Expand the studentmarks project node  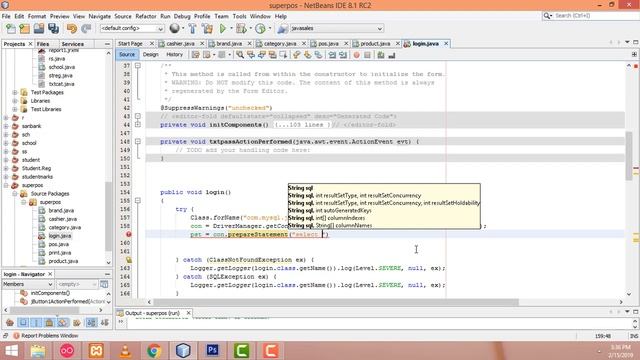pyautogui.click(x=6, y=177)
